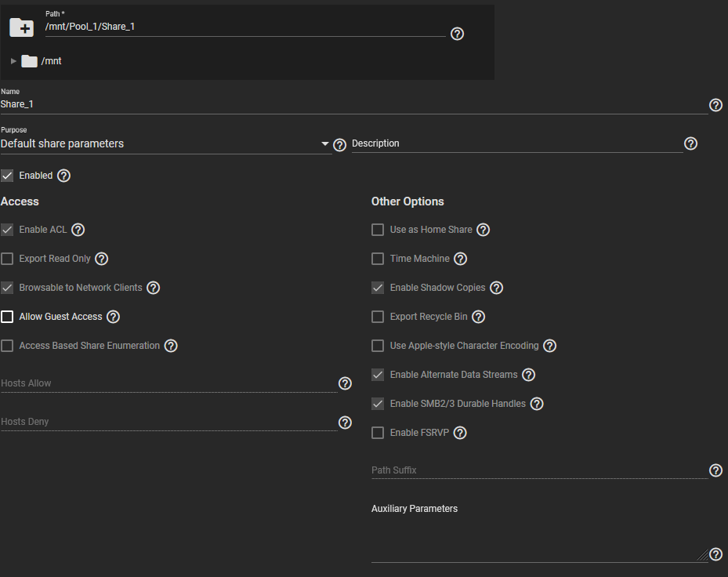
Task: Check the Use as Home Share option
Action: 378,230
